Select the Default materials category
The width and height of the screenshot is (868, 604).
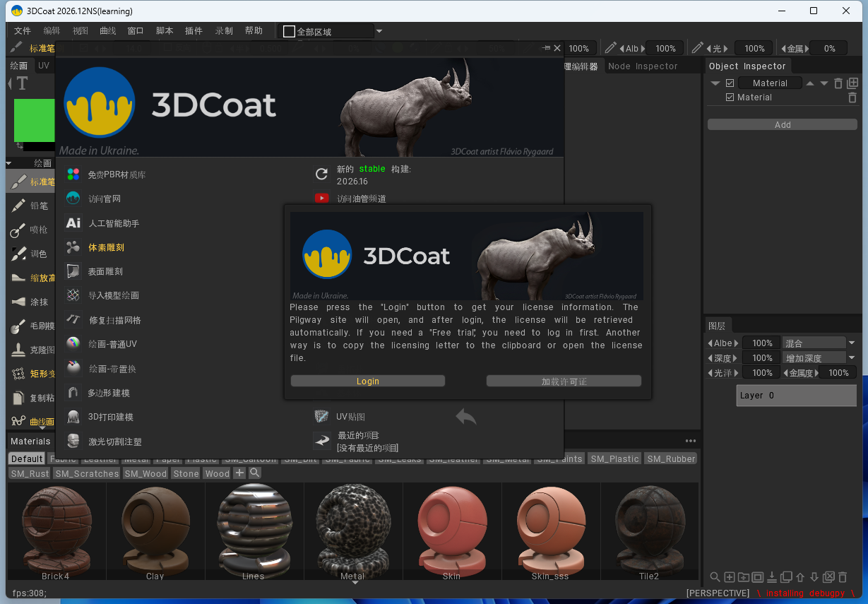pos(27,458)
